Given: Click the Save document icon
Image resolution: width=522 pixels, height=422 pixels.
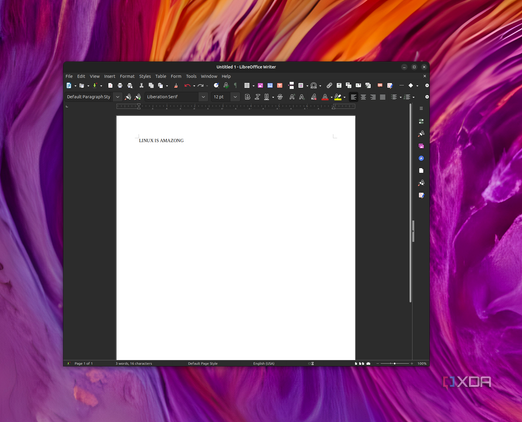Looking at the screenshot, I should click(95, 86).
